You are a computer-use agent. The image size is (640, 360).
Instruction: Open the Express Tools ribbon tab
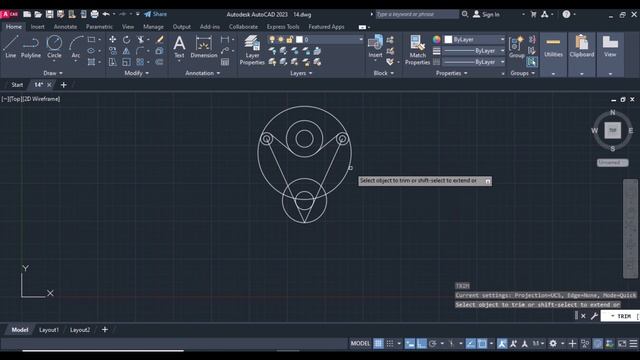(283, 27)
